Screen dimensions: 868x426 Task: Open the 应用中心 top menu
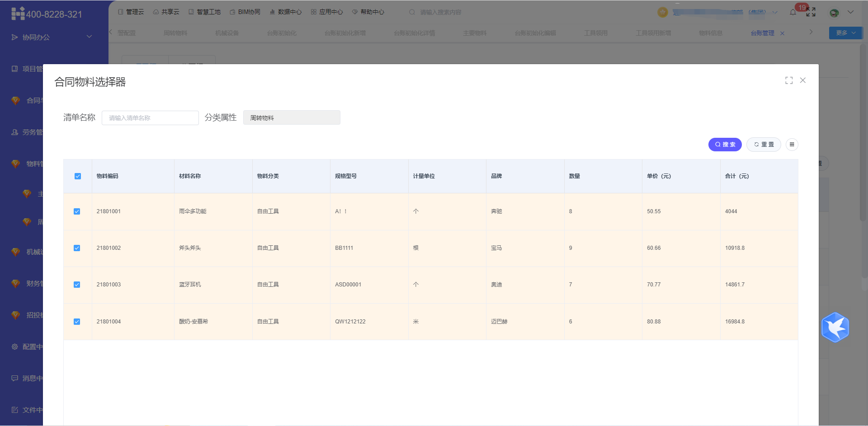point(327,12)
